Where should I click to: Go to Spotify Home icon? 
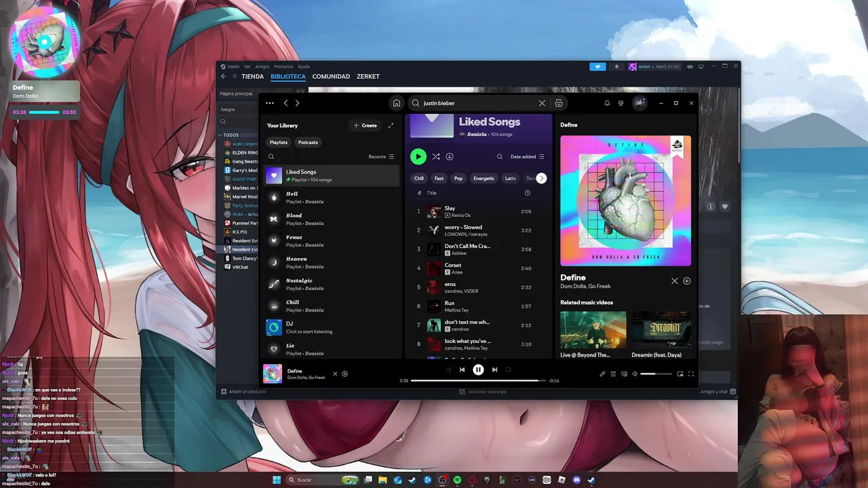click(397, 103)
